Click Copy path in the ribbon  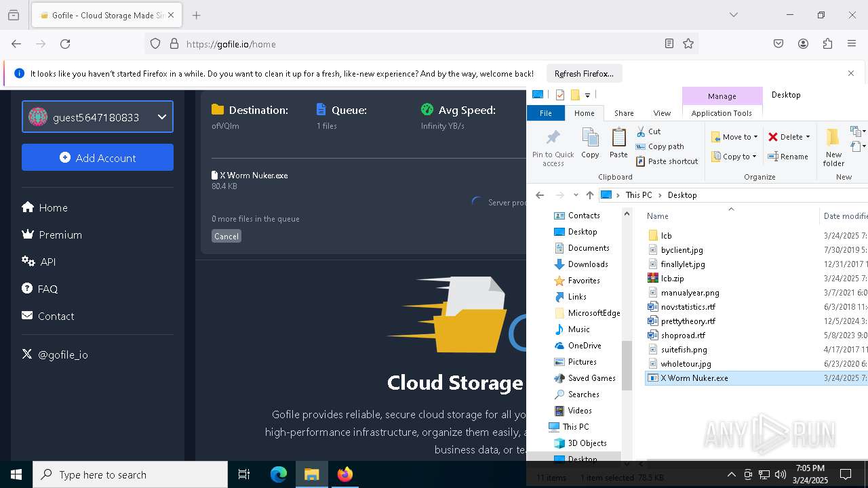pos(660,146)
